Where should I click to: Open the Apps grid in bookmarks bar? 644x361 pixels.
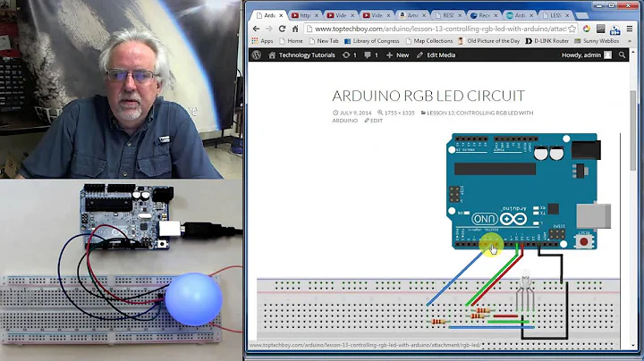point(262,41)
